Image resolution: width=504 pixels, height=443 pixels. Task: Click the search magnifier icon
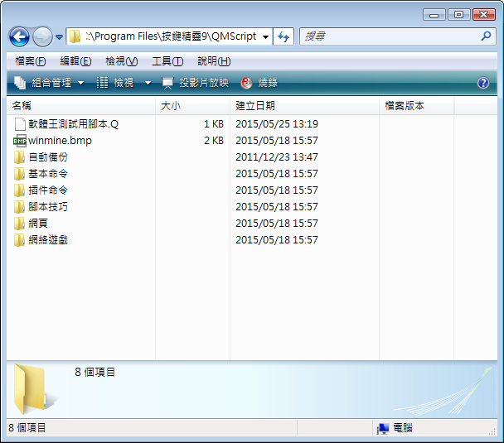click(x=487, y=36)
